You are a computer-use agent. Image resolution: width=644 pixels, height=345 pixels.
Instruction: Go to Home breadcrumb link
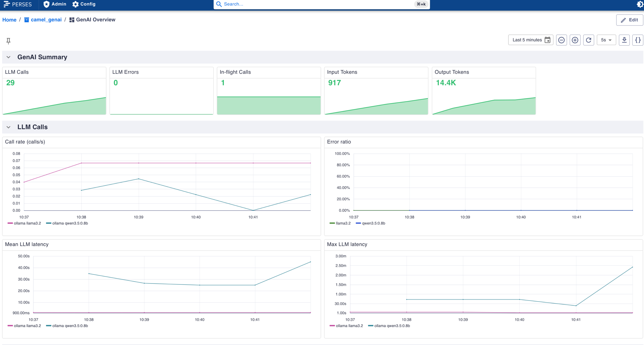click(x=9, y=20)
